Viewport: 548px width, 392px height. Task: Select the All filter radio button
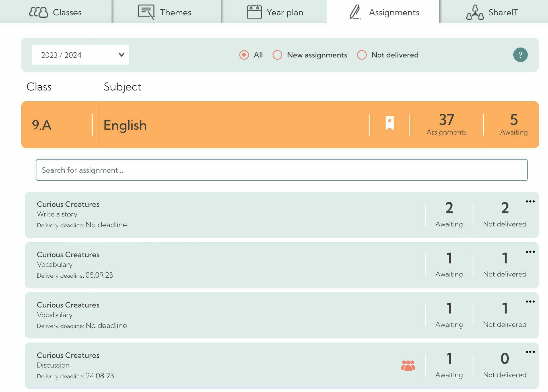(x=244, y=55)
